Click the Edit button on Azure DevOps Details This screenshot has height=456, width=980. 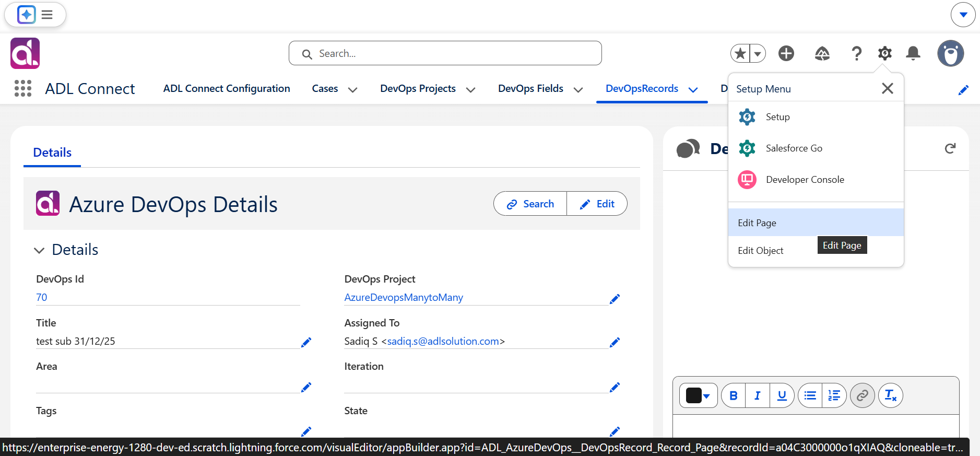tap(597, 204)
